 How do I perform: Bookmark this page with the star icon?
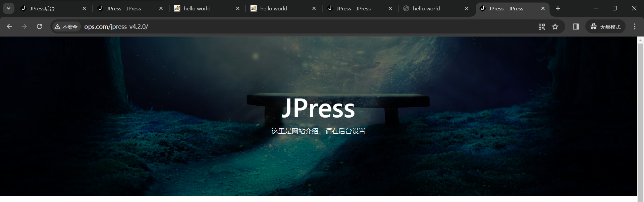point(555,27)
